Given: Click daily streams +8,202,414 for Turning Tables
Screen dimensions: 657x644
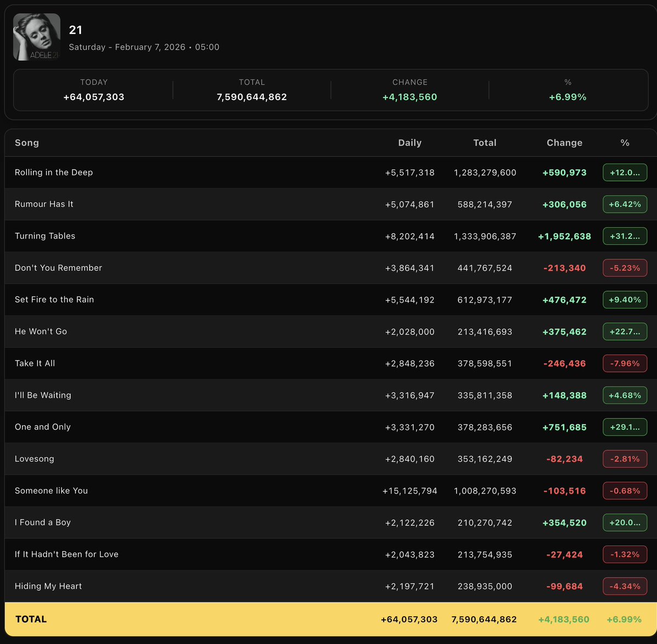Looking at the screenshot, I should (410, 236).
